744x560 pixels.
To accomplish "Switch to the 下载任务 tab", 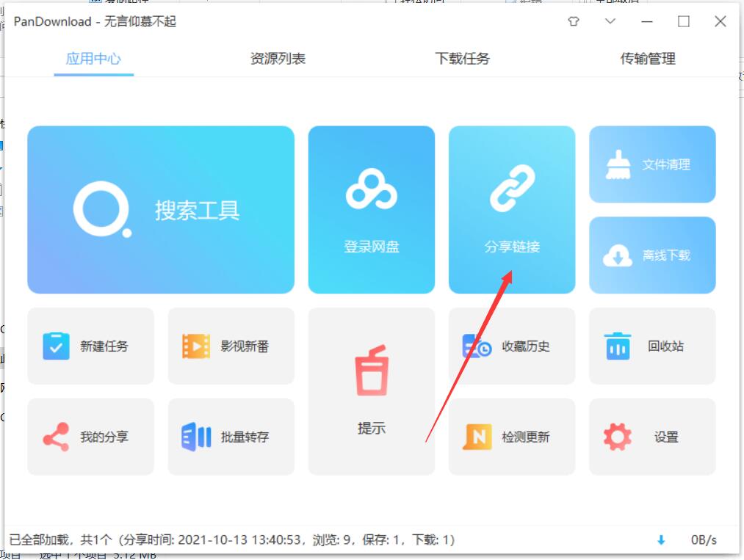I will 463,59.
